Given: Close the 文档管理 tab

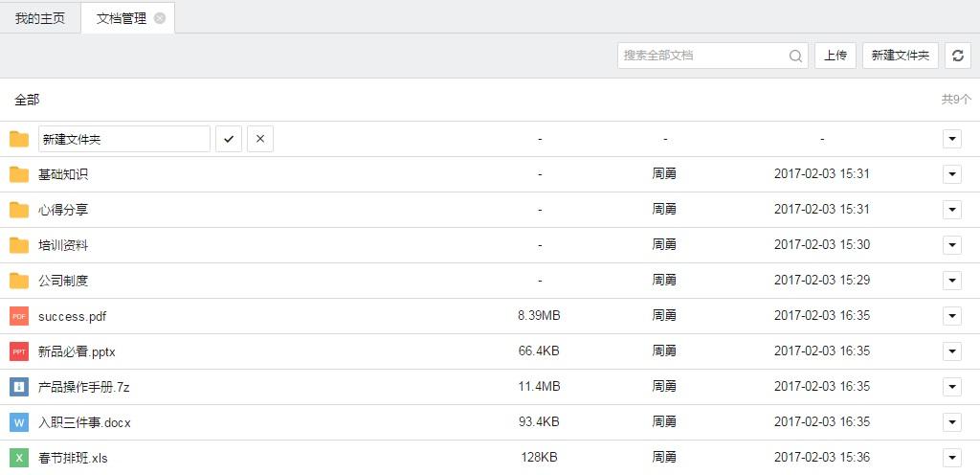Looking at the screenshot, I should [160, 18].
